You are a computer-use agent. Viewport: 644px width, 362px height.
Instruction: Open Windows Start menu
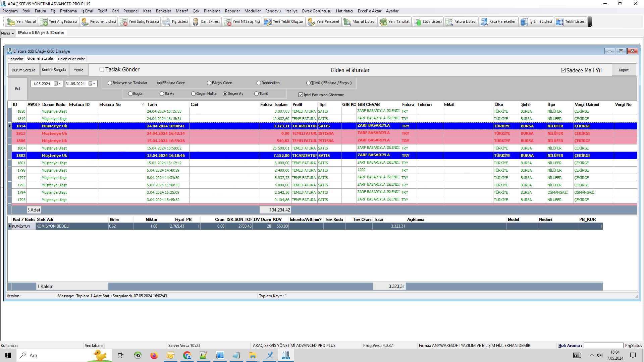tap(8, 355)
